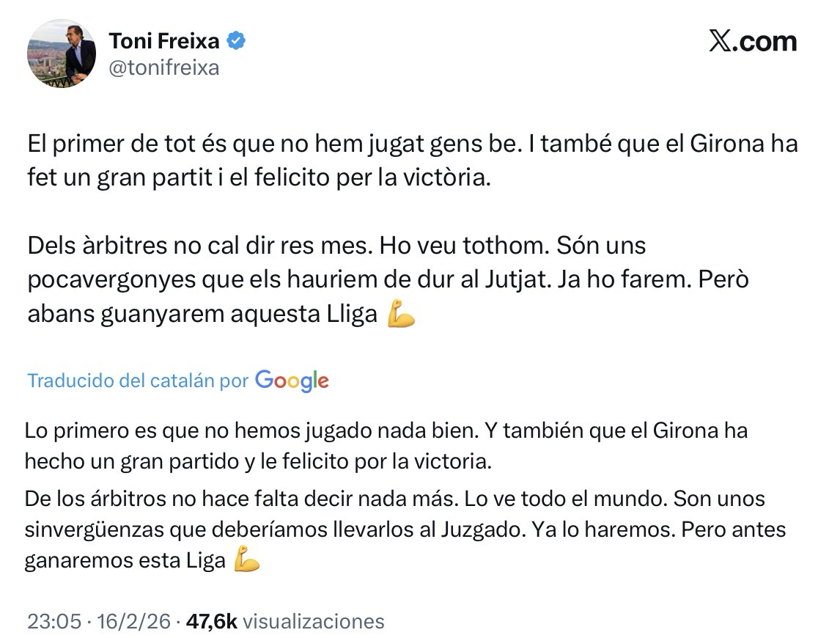
Task: Open the @tonifreixa handle
Action: 163,68
